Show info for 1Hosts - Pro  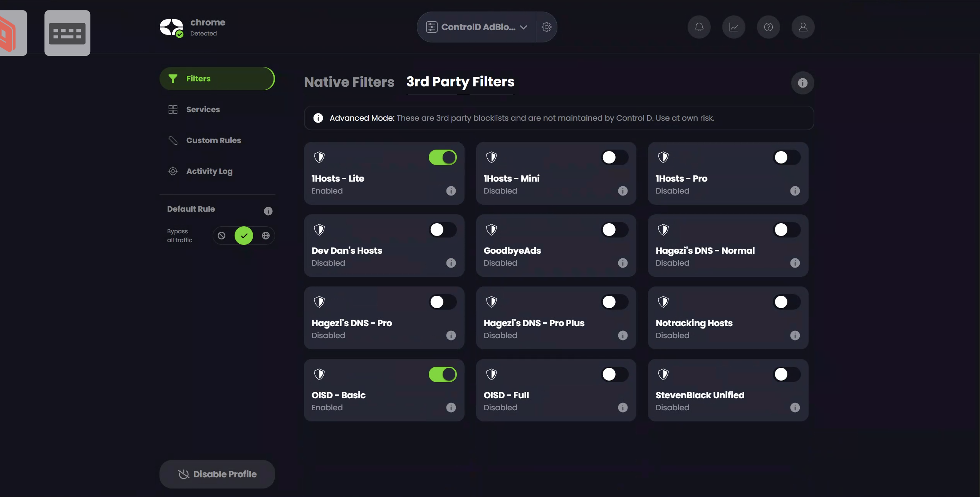[795, 191]
